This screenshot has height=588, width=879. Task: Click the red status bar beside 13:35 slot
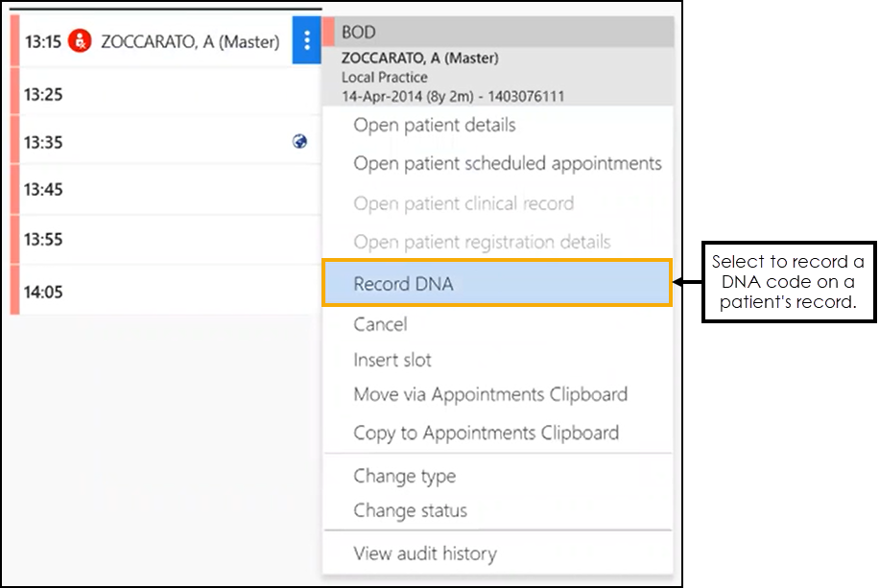point(14,140)
